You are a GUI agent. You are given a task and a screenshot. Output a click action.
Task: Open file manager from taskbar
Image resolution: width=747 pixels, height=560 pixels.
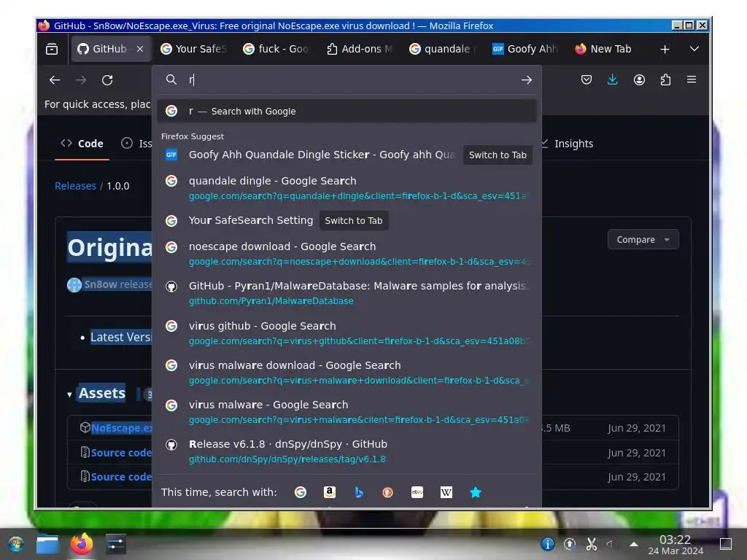point(47,544)
